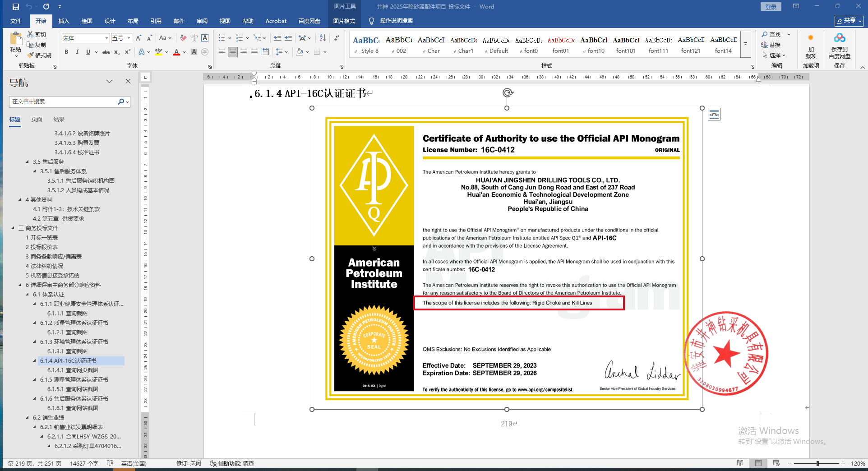Toggle center paragraph alignment
This screenshot has height=471, width=868.
(232, 52)
